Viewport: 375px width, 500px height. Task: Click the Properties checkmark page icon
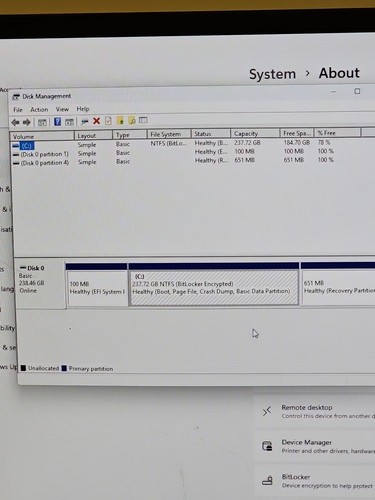click(108, 121)
